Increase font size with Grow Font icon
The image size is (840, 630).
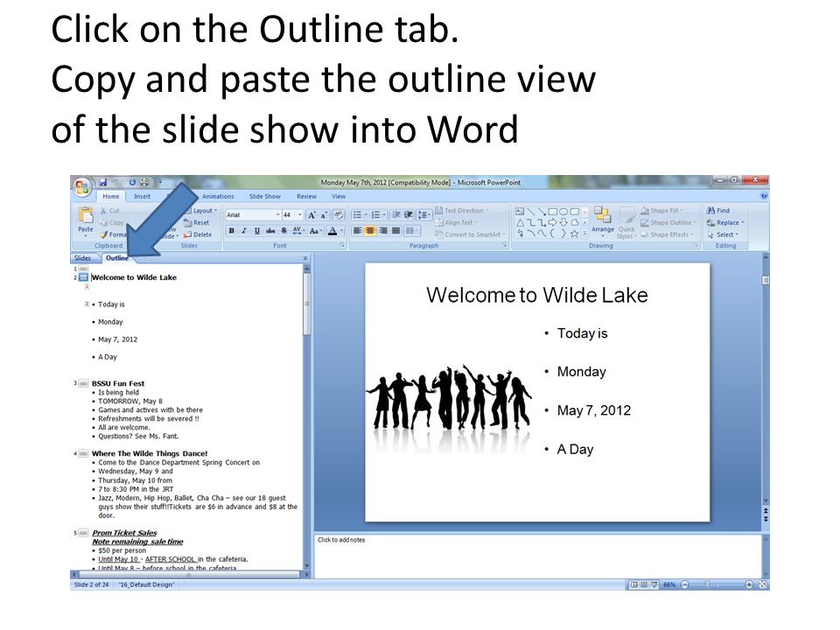[311, 215]
